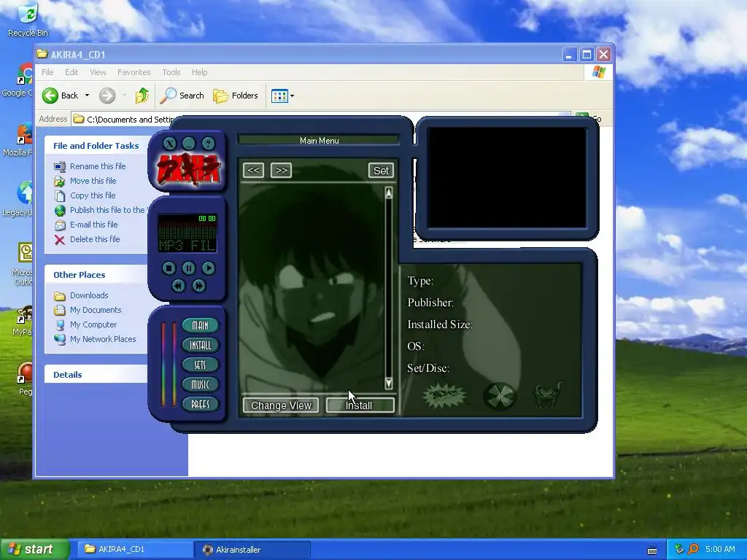Open the Favorites menu in Explorer
747x560 pixels.
[134, 72]
